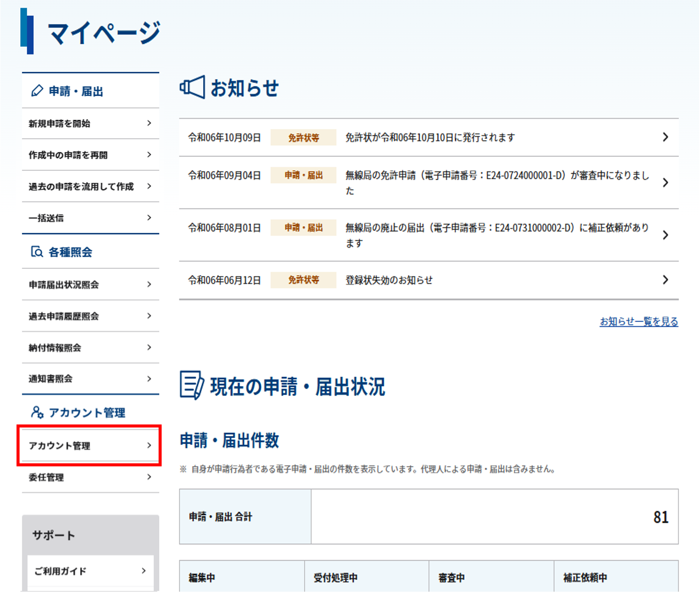Click chevron on 令和06年09月04日 notice
The width and height of the screenshot is (700, 592).
[x=665, y=183]
